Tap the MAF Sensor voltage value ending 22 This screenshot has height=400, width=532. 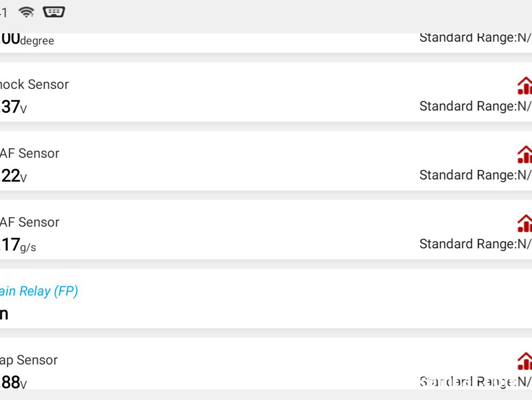click(13, 176)
